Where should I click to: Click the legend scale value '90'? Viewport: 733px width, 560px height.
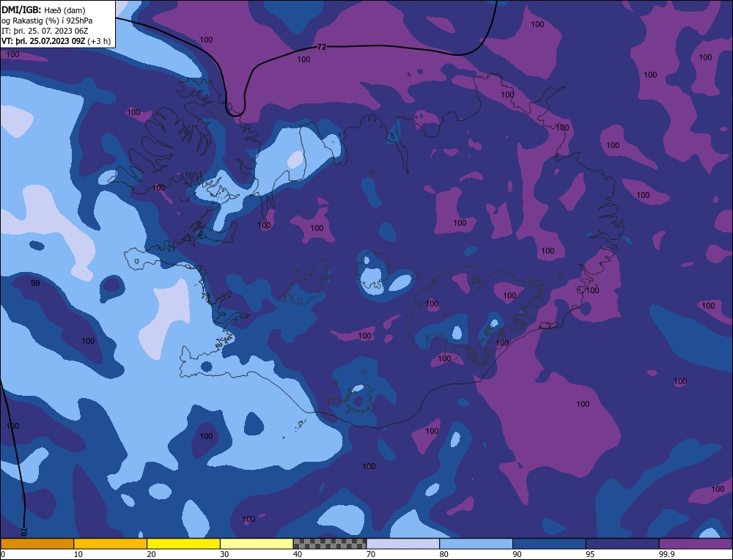[517, 554]
